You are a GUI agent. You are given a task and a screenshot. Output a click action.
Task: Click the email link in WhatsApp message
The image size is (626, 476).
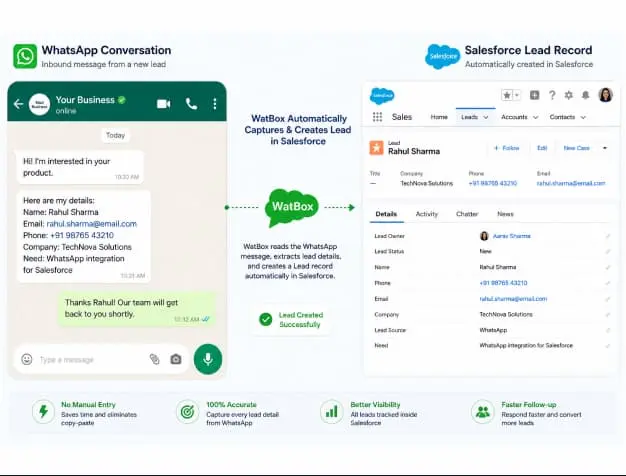click(92, 224)
